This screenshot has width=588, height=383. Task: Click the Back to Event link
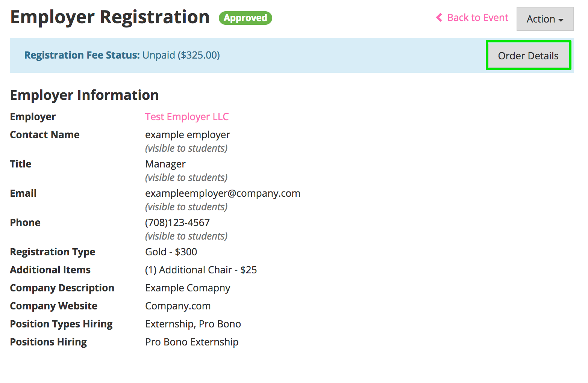(477, 18)
